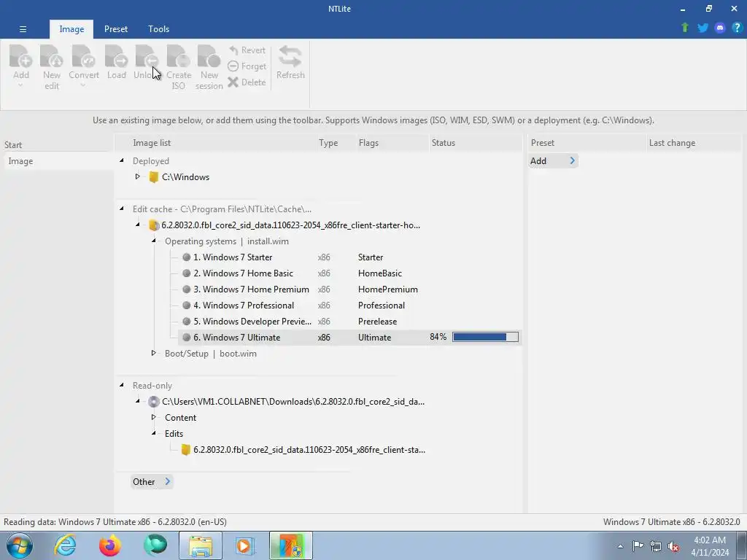The width and height of the screenshot is (747, 560).
Task: Click the edit cache image folder icon
Action: 153,225
